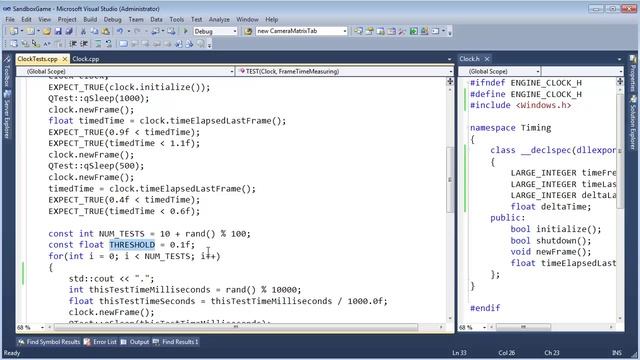Open the Toolbox side panel
640x360 pixels.
click(x=7, y=71)
